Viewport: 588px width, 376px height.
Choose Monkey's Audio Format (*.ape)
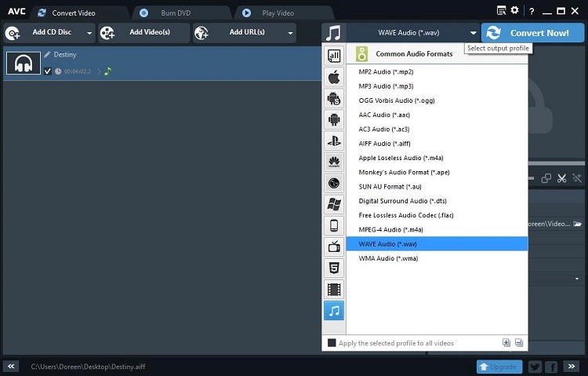437,172
